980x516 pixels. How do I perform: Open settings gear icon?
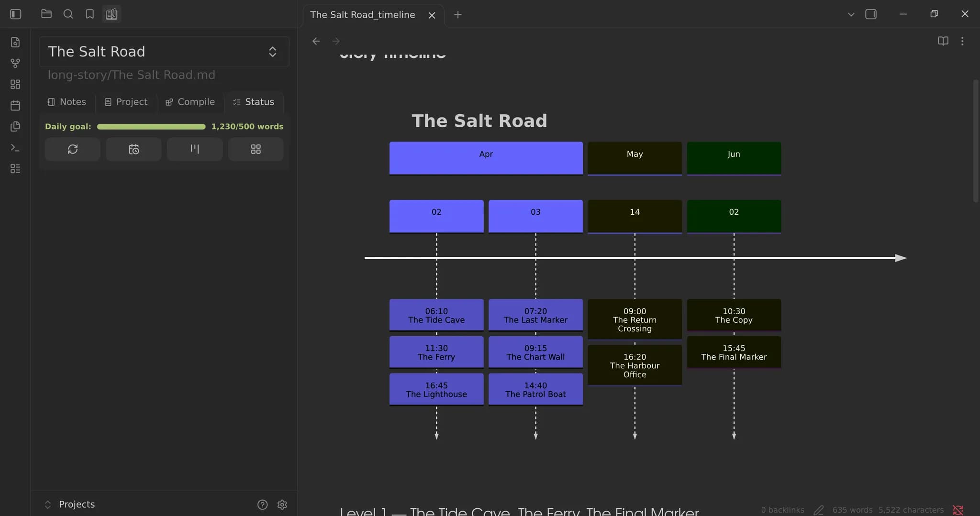coord(282,505)
